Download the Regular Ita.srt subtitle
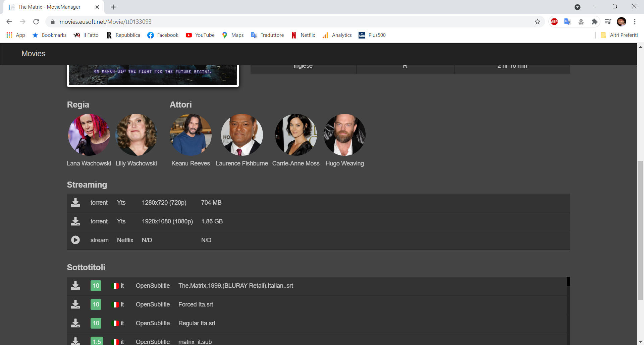 [x=75, y=323]
